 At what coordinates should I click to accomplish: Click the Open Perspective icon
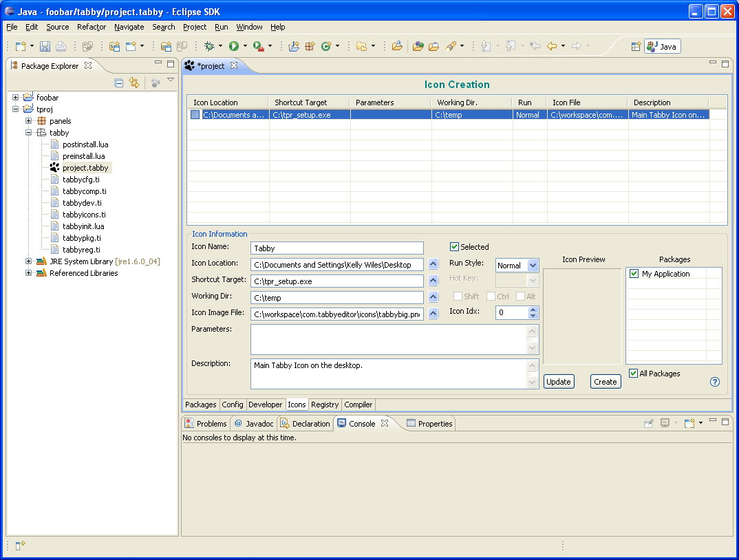(x=636, y=46)
